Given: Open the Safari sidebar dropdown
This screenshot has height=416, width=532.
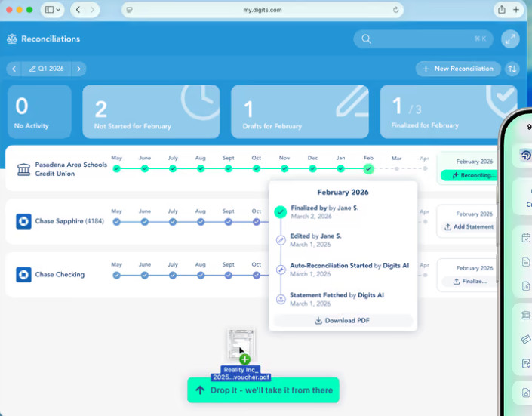Looking at the screenshot, I should pos(53,10).
